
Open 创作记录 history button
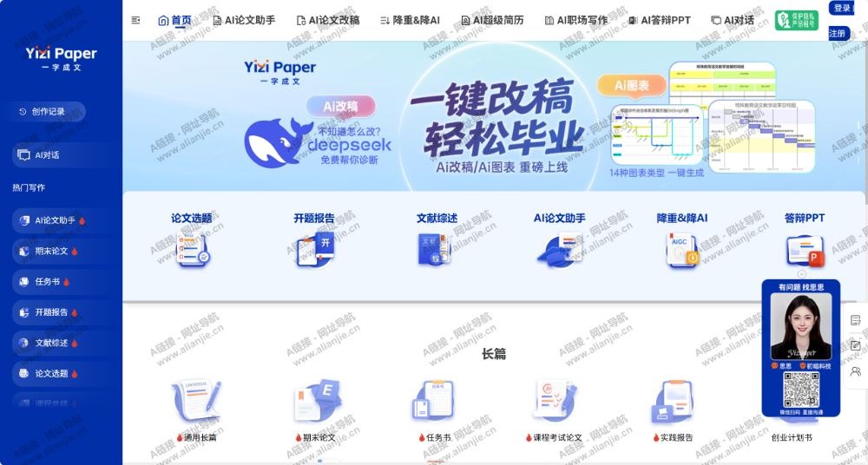pos(43,112)
